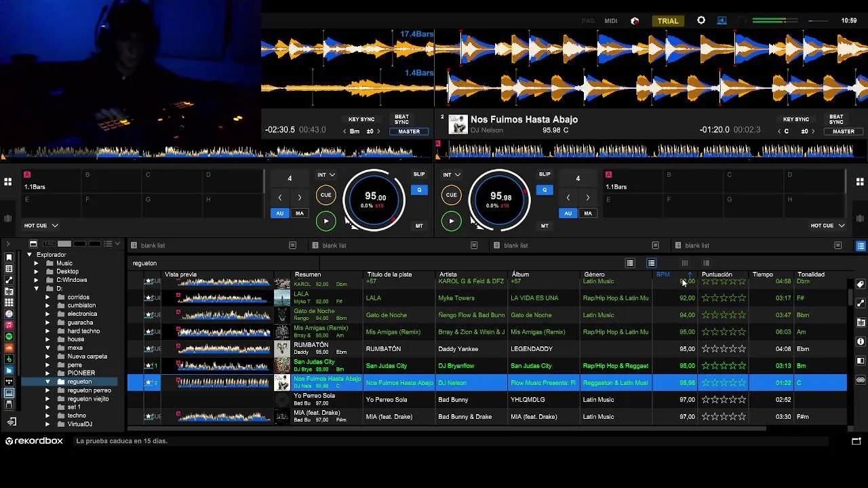Image resolution: width=868 pixels, height=488 pixels.
Task: Toggle quantize Q on deck 2
Action: [x=545, y=190]
